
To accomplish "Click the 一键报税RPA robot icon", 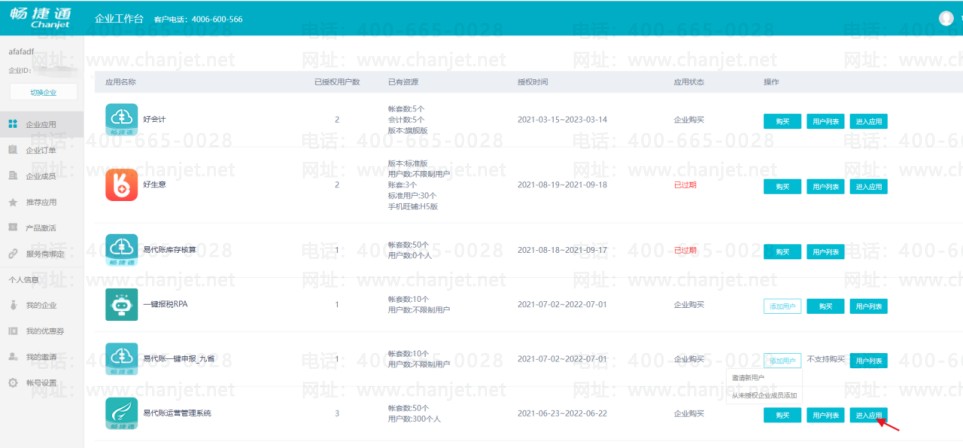I will 122,304.
